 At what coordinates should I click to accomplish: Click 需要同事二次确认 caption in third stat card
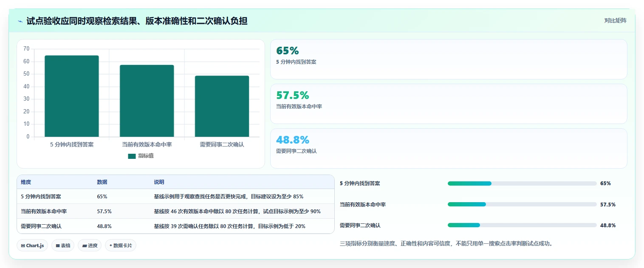point(296,151)
